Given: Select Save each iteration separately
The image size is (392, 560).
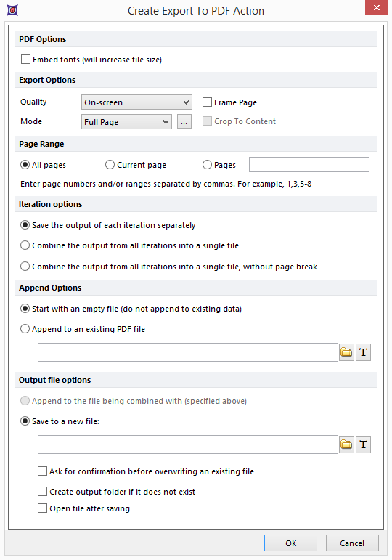Looking at the screenshot, I should 25,225.
